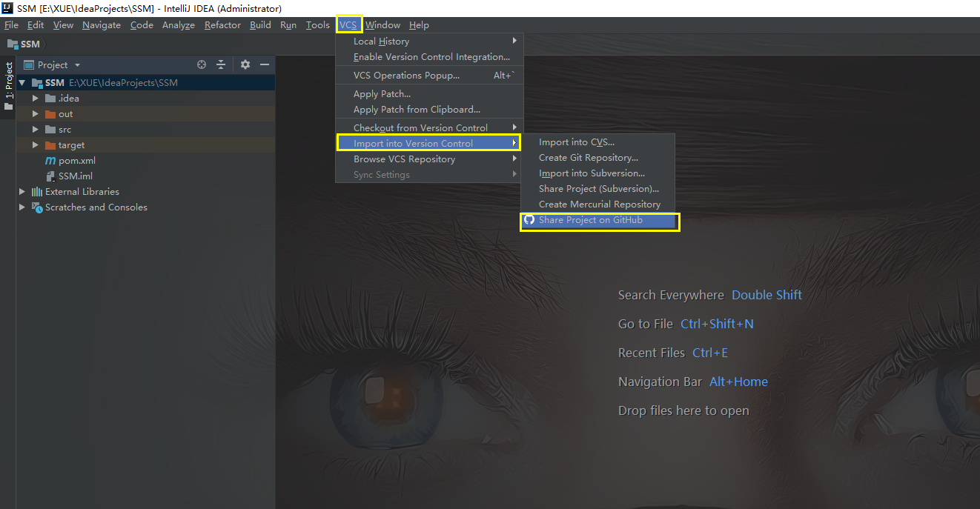The width and height of the screenshot is (980, 509).
Task: Open Browse VCS Repository submenu
Action: point(429,159)
